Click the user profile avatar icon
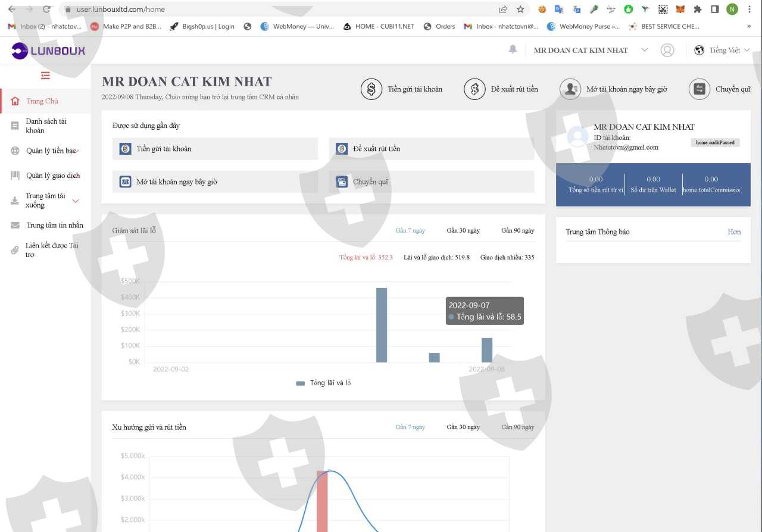The height and width of the screenshot is (532, 762). [667, 51]
